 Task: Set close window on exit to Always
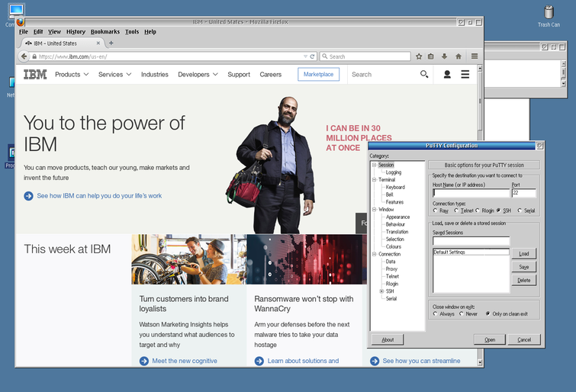point(436,313)
